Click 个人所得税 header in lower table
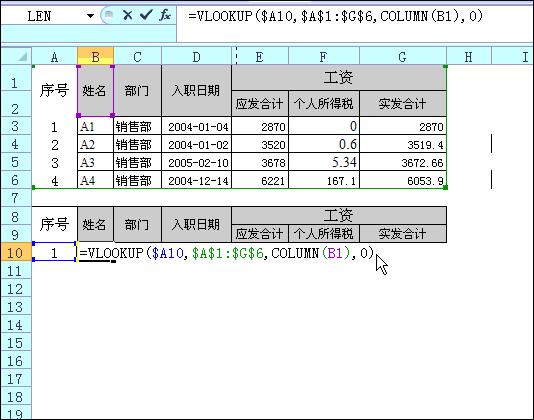 click(324, 234)
